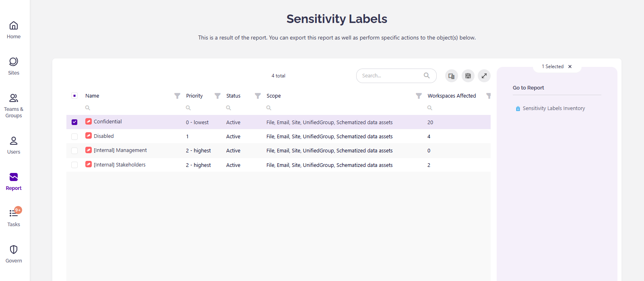Click Scope cell in Disabled row
This screenshot has width=644, height=281.
pyautogui.click(x=329, y=137)
